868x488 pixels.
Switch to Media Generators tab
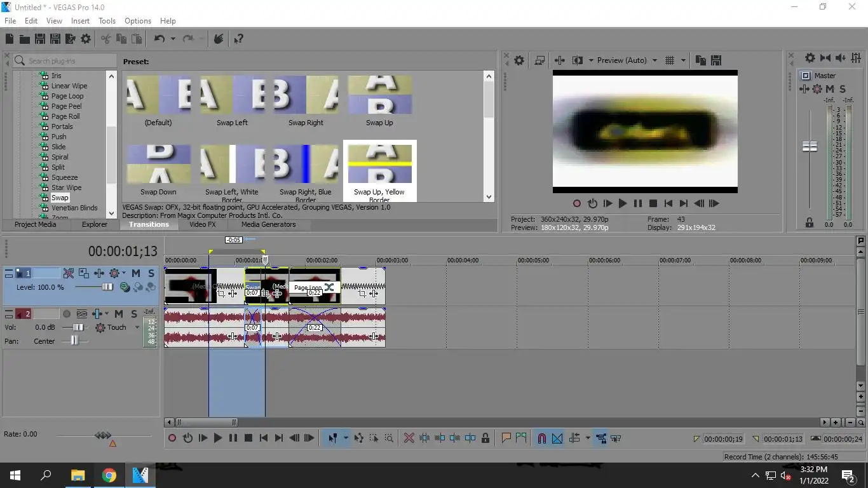point(268,224)
